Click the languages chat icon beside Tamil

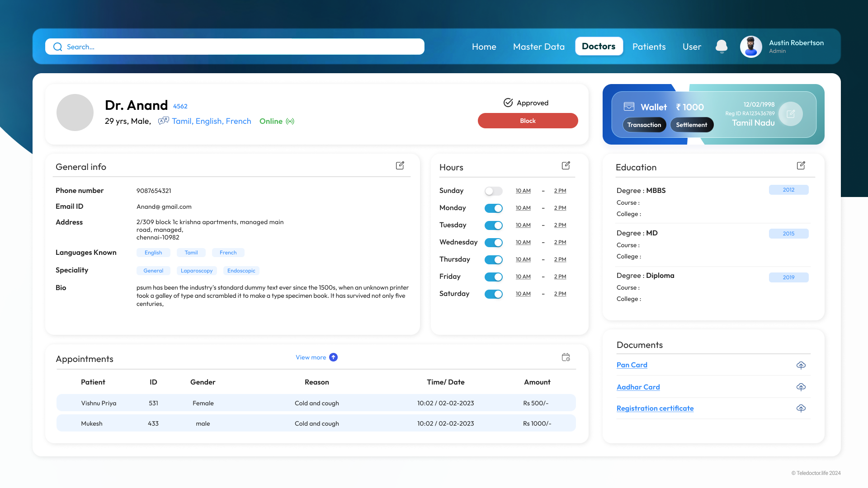(163, 121)
